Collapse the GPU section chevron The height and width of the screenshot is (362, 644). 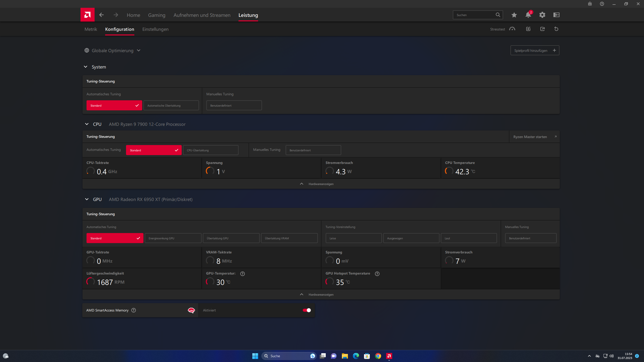tap(87, 199)
